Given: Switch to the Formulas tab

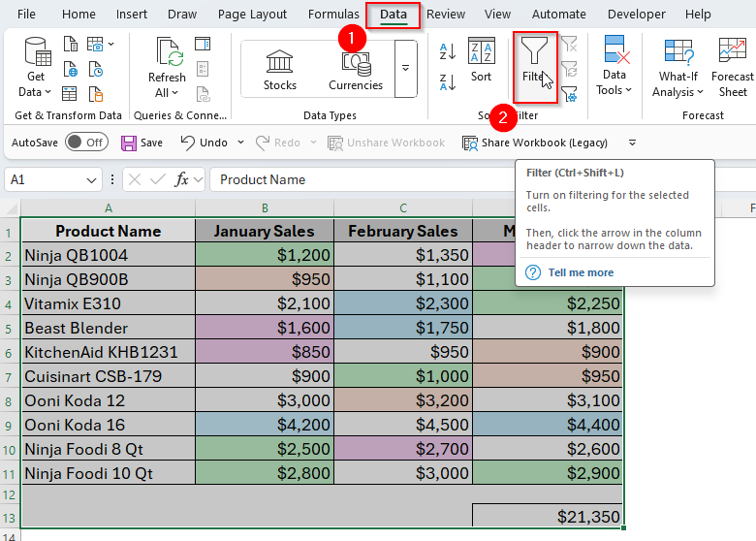Looking at the screenshot, I should [333, 15].
